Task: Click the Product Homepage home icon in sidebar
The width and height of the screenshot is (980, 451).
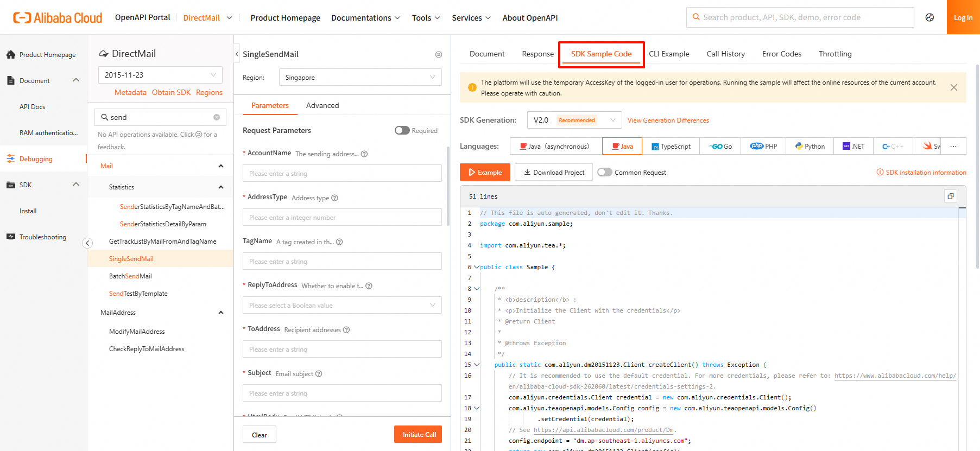Action: pos(10,55)
